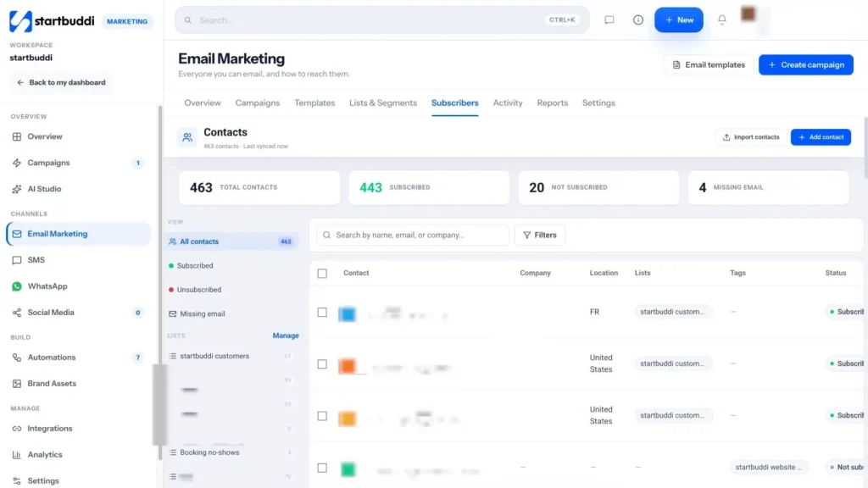Check the orange avatar contact row checkbox
The width and height of the screenshot is (868, 488).
click(x=322, y=364)
